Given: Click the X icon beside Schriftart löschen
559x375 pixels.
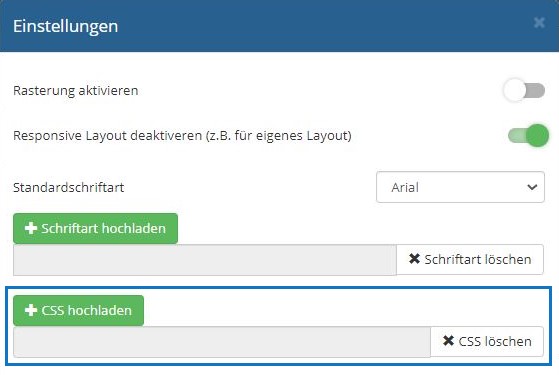Looking at the screenshot, I should (414, 259).
